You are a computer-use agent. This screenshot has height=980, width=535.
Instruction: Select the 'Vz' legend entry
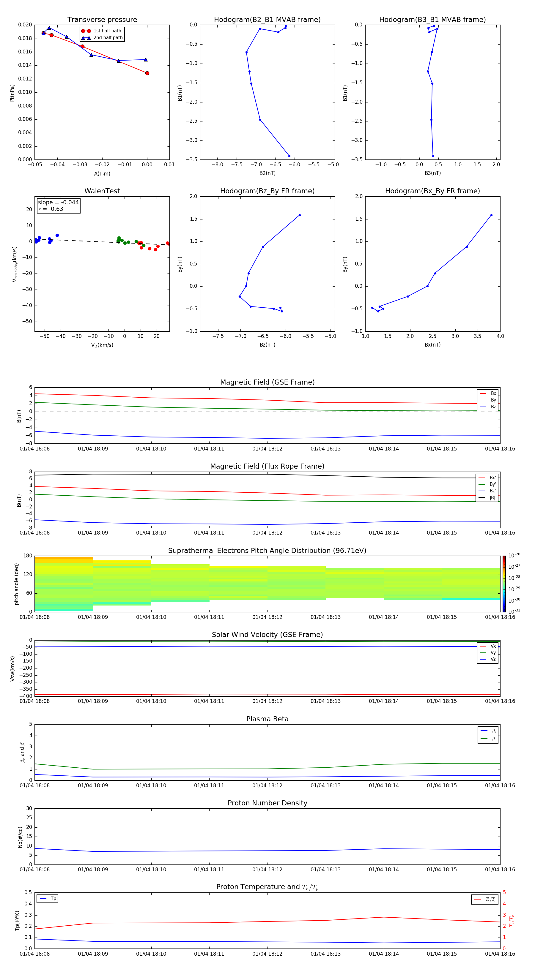coord(488,659)
